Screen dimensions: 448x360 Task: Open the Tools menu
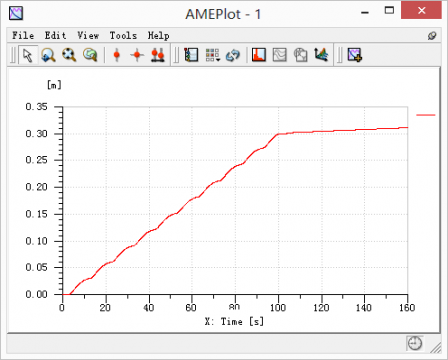tap(123, 35)
